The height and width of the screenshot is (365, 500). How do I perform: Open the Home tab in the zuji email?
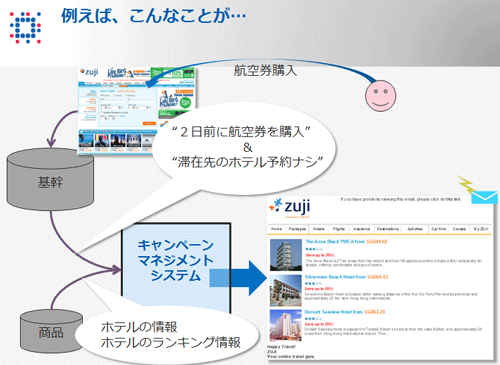[276, 229]
